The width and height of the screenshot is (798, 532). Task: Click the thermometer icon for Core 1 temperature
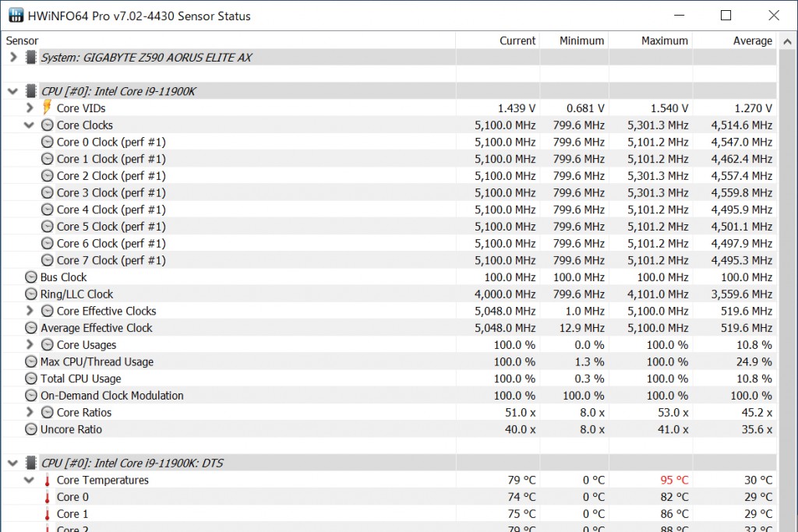point(48,513)
